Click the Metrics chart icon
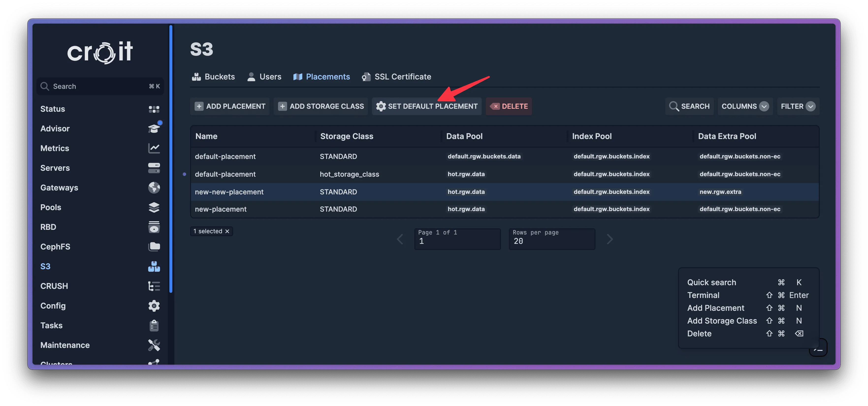This screenshot has width=868, height=406. pyautogui.click(x=154, y=148)
